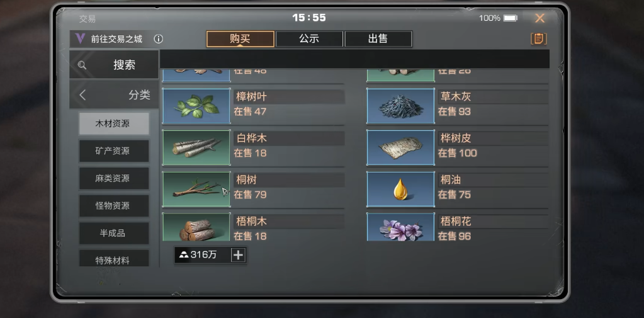Switch to the 公示 tab
The height and width of the screenshot is (318, 644).
(x=309, y=39)
